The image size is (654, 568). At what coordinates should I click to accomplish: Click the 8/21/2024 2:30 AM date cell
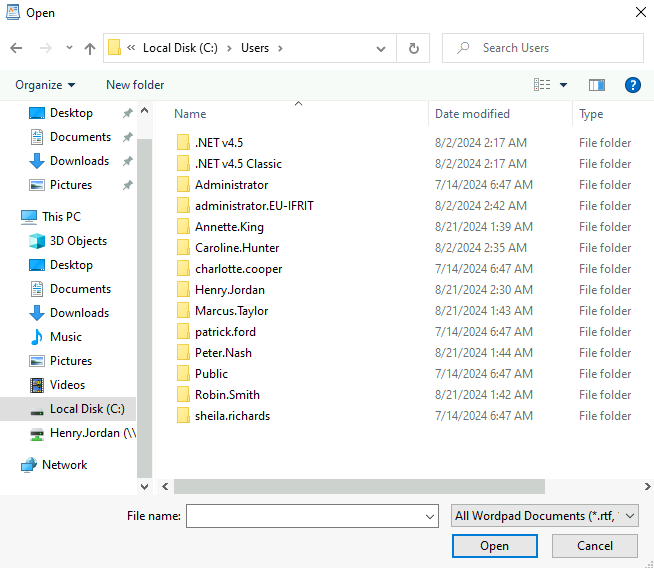[484, 290]
